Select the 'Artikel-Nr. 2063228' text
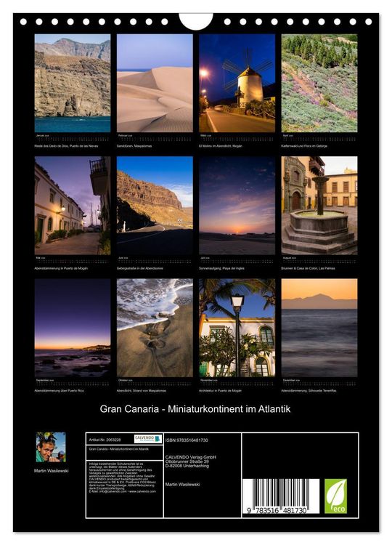The width and height of the screenshot is (392, 545). (x=105, y=440)
